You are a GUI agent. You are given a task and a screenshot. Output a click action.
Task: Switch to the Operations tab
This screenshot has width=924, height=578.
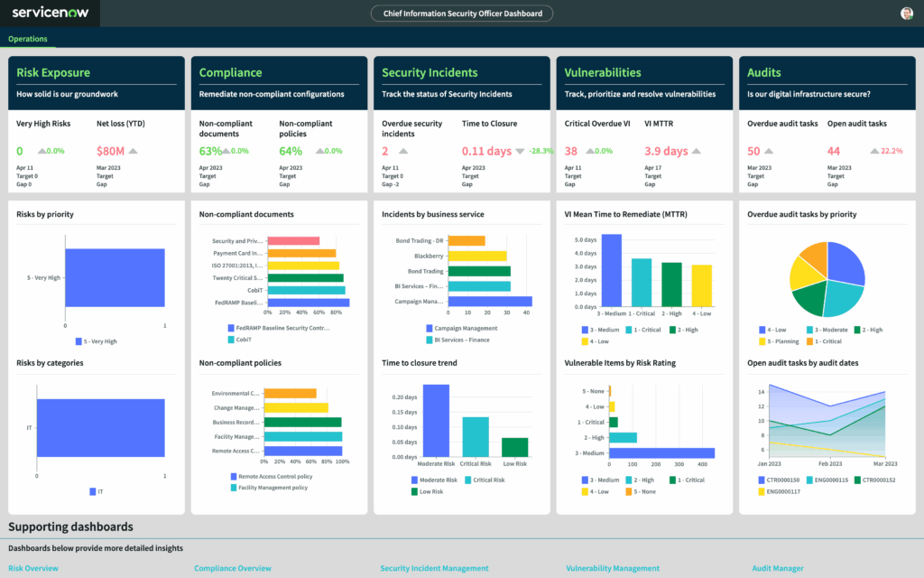click(x=27, y=39)
